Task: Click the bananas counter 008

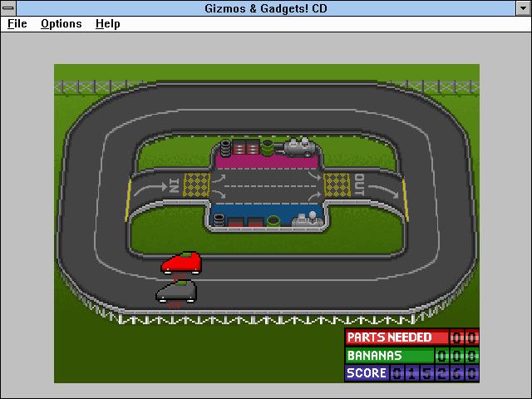Action: [x=457, y=356]
